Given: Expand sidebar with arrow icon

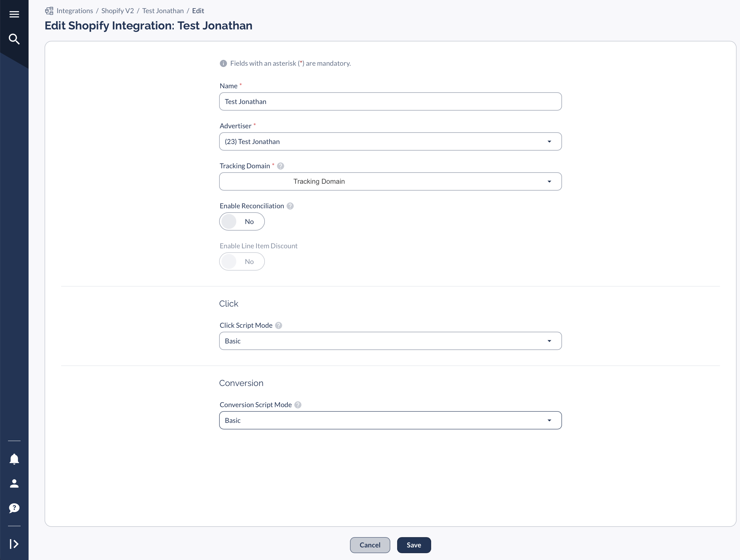Looking at the screenshot, I should [x=14, y=544].
